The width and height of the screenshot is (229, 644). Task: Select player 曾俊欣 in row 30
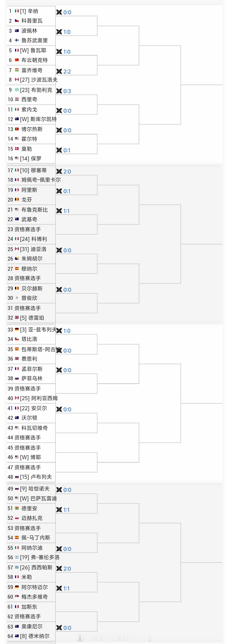point(29,298)
